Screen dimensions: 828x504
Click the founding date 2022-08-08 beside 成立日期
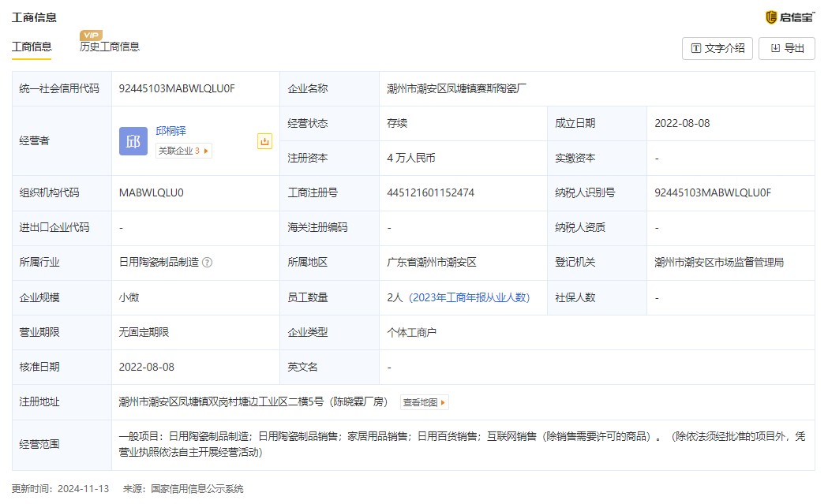pyautogui.click(x=682, y=124)
